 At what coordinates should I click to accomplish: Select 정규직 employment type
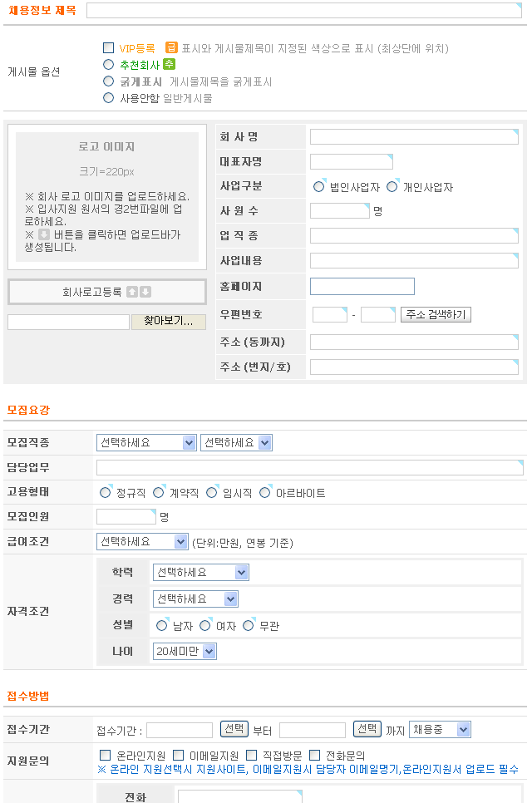(x=105, y=492)
